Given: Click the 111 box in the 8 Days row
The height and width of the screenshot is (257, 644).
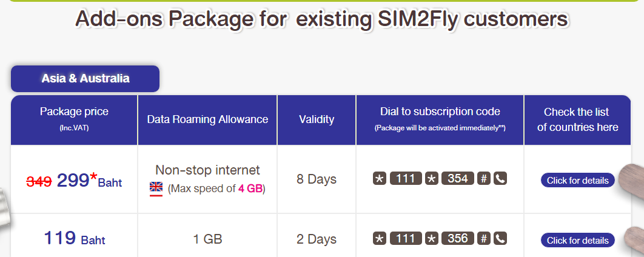Looking at the screenshot, I should (406, 179).
